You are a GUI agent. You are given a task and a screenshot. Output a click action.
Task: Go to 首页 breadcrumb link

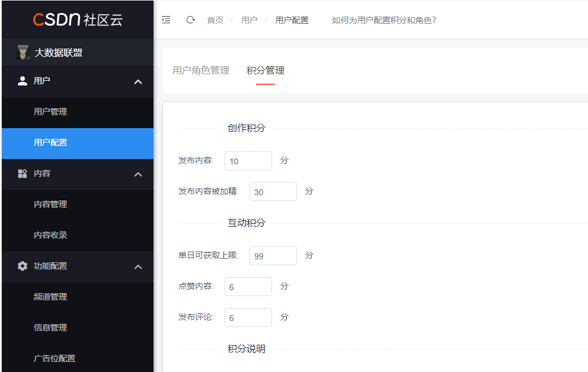tap(215, 20)
